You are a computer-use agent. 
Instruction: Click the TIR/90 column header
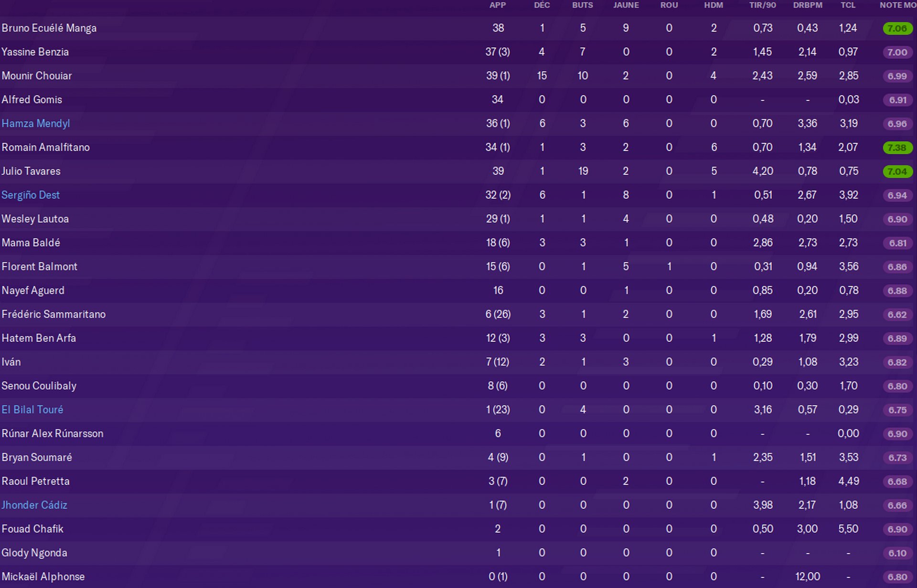coord(762,5)
